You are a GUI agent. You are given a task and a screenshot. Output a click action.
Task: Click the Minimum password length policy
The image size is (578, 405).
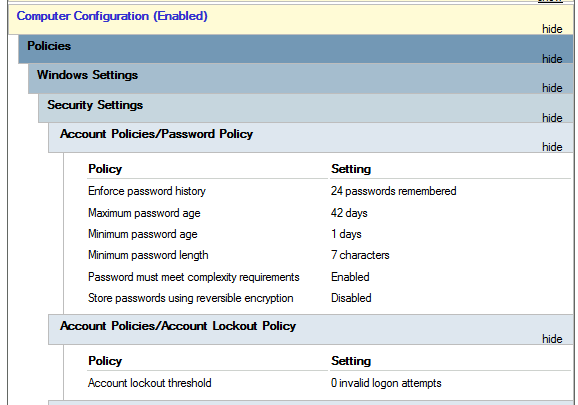coord(148,255)
